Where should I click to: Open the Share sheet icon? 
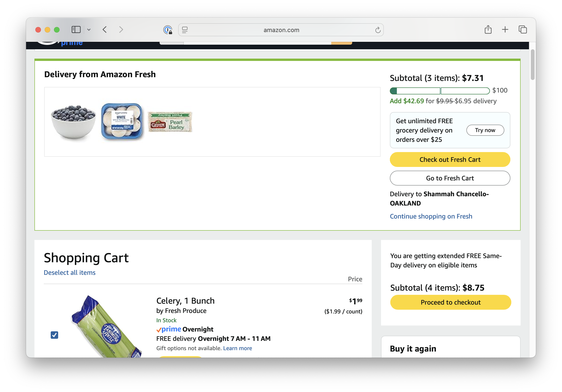point(488,30)
